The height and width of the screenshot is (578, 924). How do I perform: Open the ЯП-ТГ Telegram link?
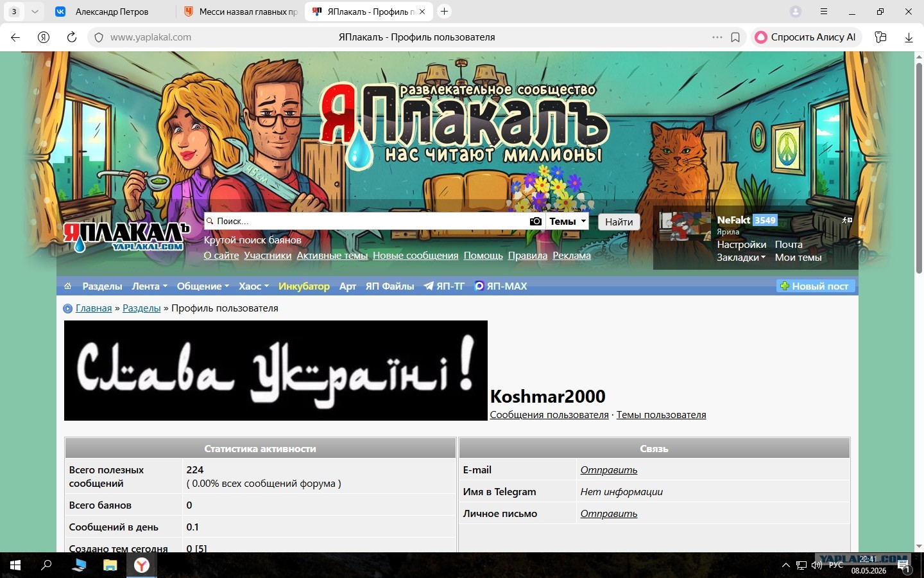coord(444,286)
